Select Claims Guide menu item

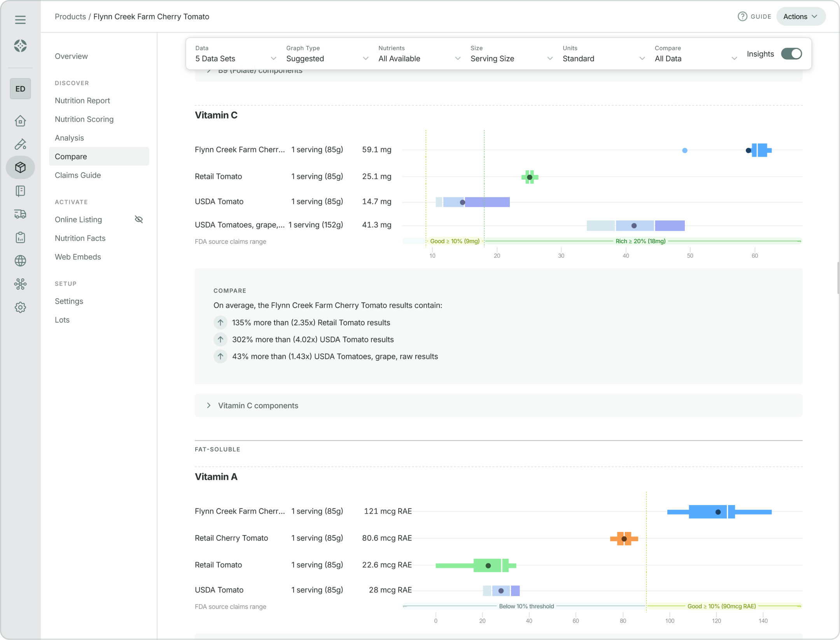(78, 175)
